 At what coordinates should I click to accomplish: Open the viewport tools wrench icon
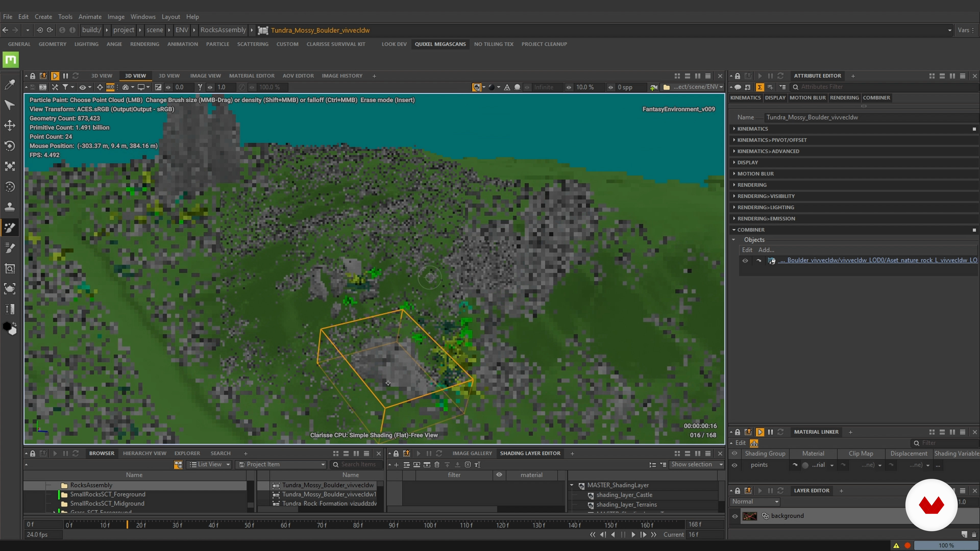[55, 87]
